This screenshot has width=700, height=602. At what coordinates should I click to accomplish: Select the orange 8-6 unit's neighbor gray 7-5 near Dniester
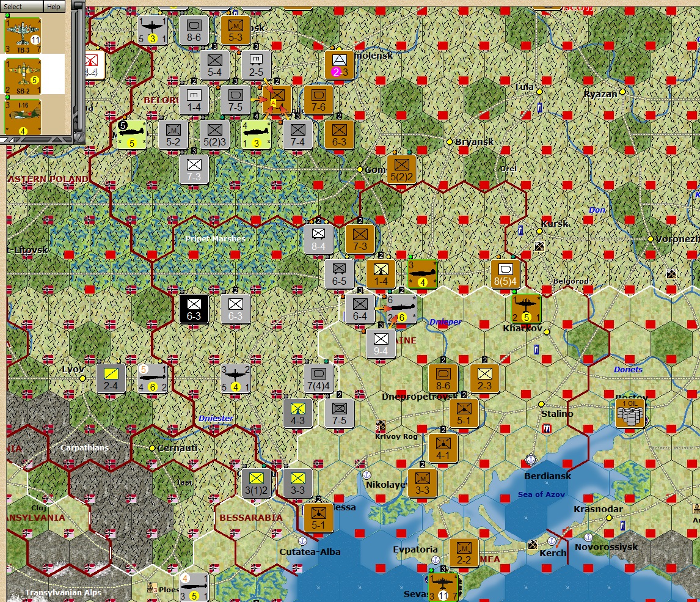pyautogui.click(x=339, y=413)
